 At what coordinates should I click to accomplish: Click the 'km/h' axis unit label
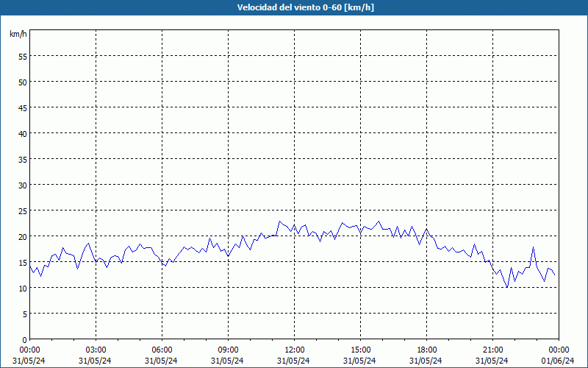pyautogui.click(x=18, y=34)
